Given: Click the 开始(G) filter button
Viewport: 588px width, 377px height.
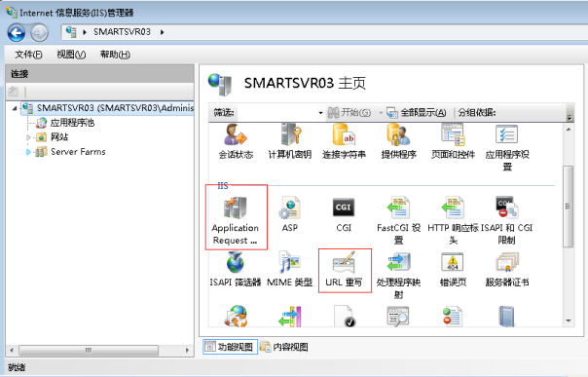Looking at the screenshot, I should (349, 113).
